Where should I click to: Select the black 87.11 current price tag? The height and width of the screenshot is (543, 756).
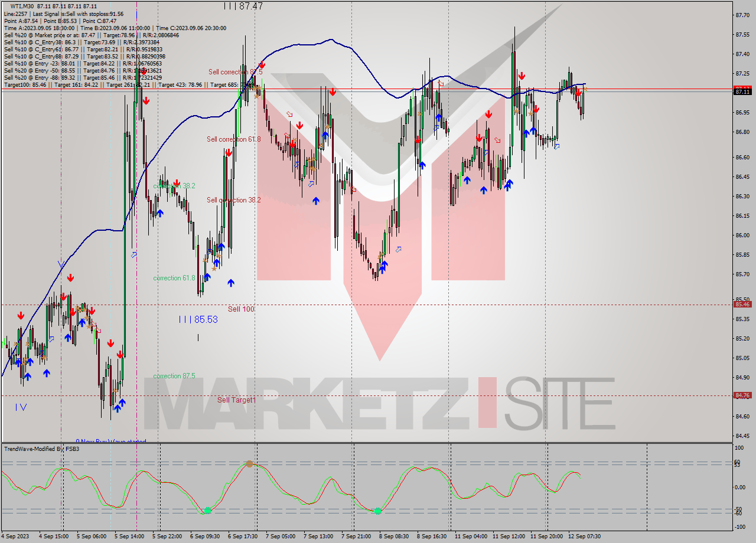[x=742, y=91]
